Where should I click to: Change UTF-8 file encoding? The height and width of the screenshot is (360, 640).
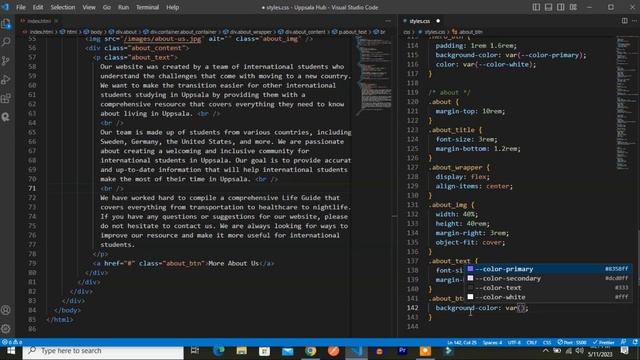pos(514,342)
